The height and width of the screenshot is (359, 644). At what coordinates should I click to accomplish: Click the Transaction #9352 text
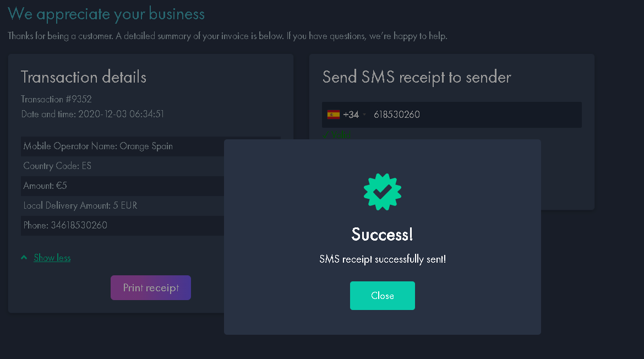tap(56, 99)
